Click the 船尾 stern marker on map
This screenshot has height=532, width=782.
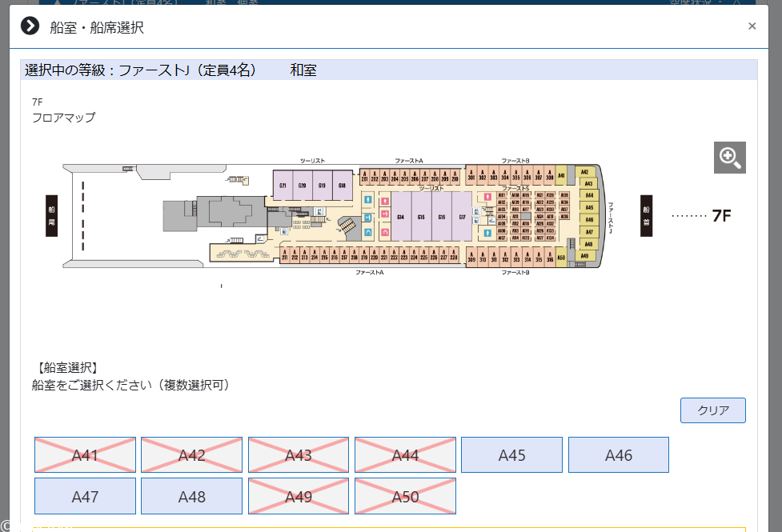[x=51, y=216]
